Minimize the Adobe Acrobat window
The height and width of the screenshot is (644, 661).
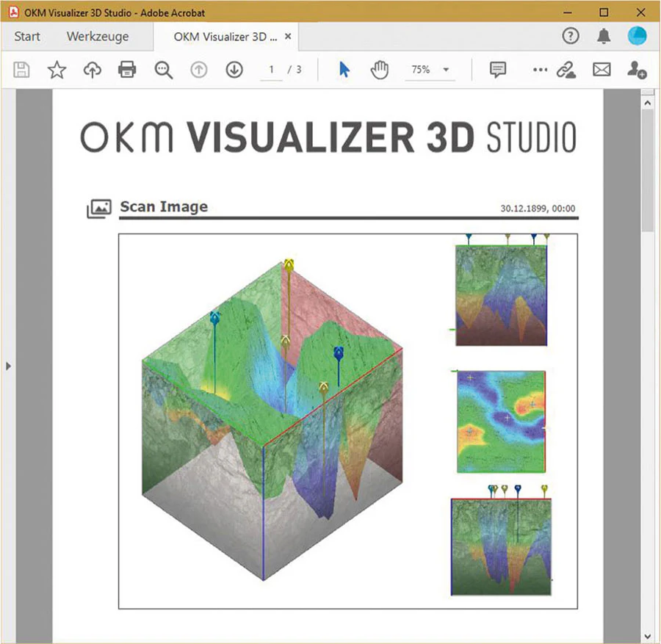(568, 12)
